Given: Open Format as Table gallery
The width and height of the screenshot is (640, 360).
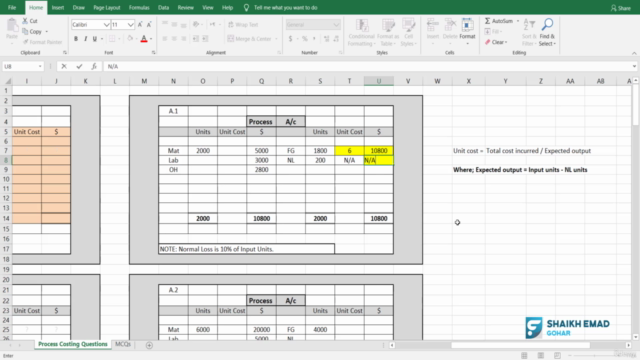Looking at the screenshot, I should (x=388, y=33).
